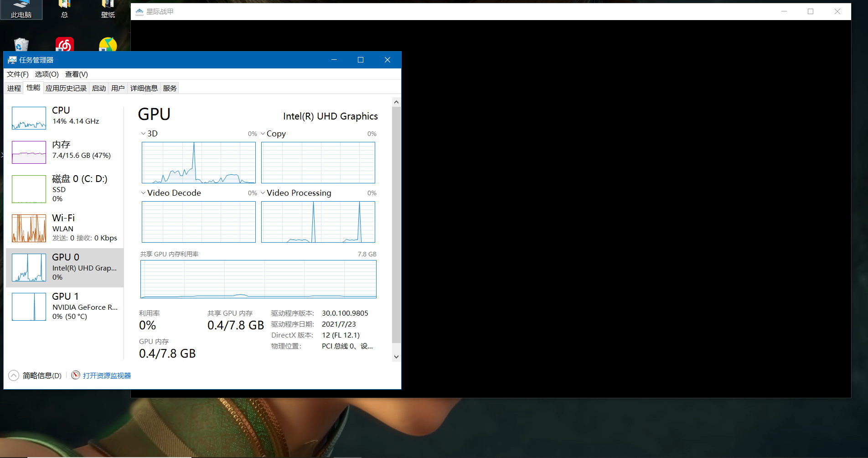Select the 磁盘 0 (C: D:) disk graph
Screen dimensions: 868x458
point(64,189)
